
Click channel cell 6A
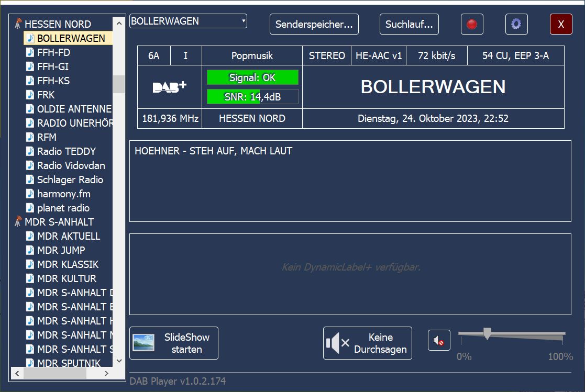tap(153, 56)
